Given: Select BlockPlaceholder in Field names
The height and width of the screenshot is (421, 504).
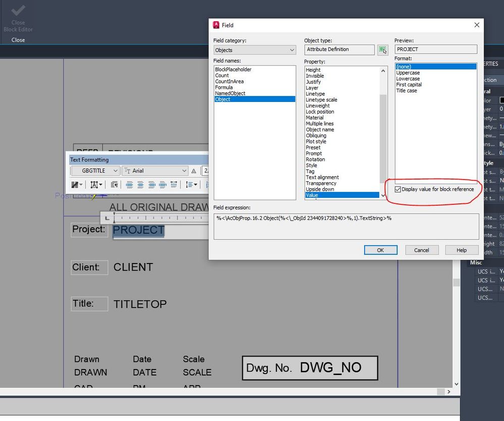Looking at the screenshot, I should click(x=233, y=70).
